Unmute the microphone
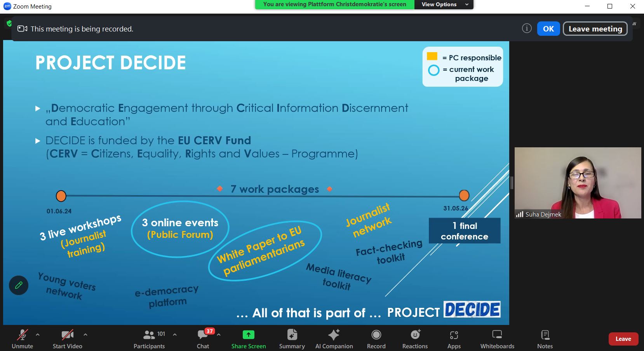Viewport: 644px width, 351px height. [22, 339]
